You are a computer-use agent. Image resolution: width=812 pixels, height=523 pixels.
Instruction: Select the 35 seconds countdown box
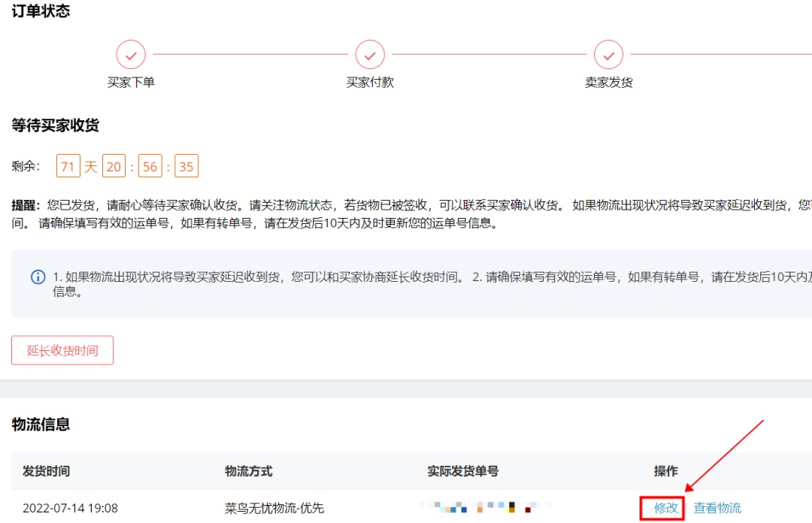point(187,165)
